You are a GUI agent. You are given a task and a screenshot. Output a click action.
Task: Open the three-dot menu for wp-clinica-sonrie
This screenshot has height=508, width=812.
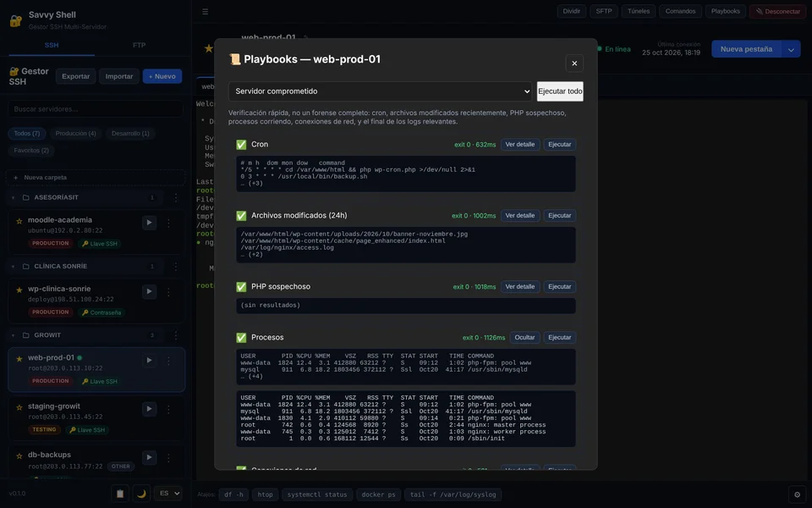coord(168,292)
